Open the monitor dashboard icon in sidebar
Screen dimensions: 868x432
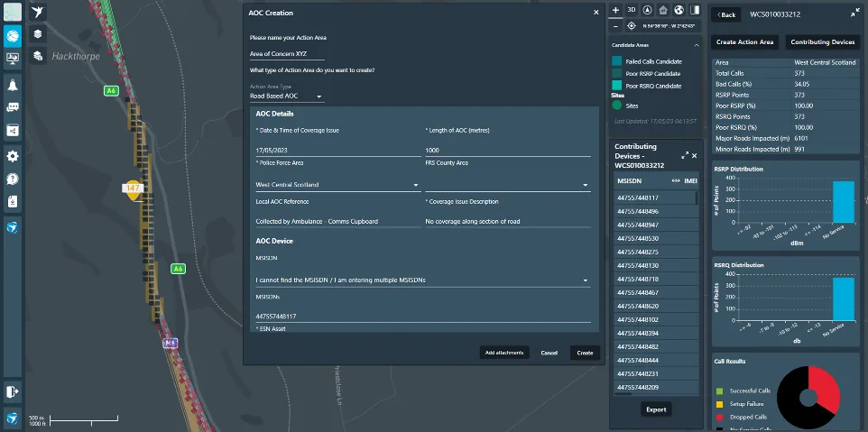point(12,58)
